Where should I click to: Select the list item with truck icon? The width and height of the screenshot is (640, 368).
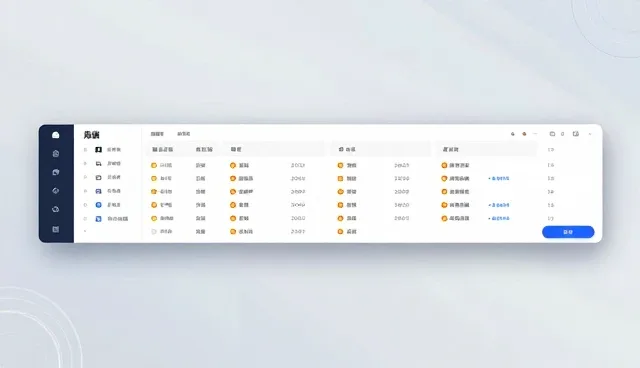click(x=108, y=164)
